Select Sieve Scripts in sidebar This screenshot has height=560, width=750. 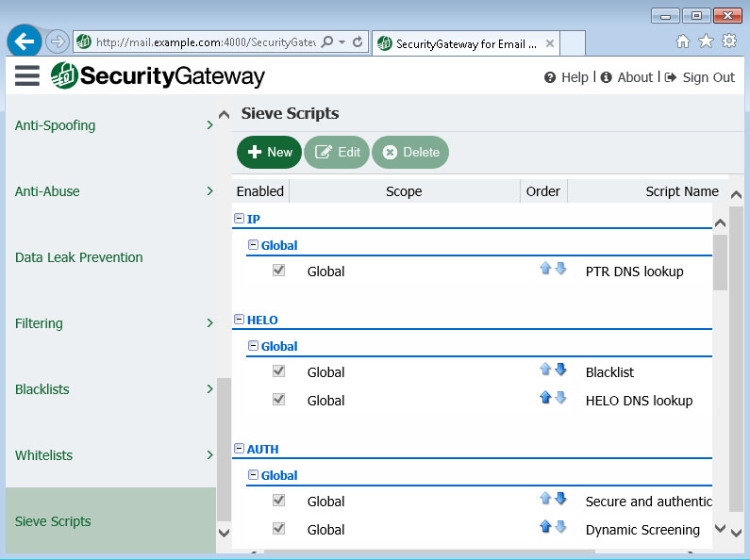(x=110, y=520)
